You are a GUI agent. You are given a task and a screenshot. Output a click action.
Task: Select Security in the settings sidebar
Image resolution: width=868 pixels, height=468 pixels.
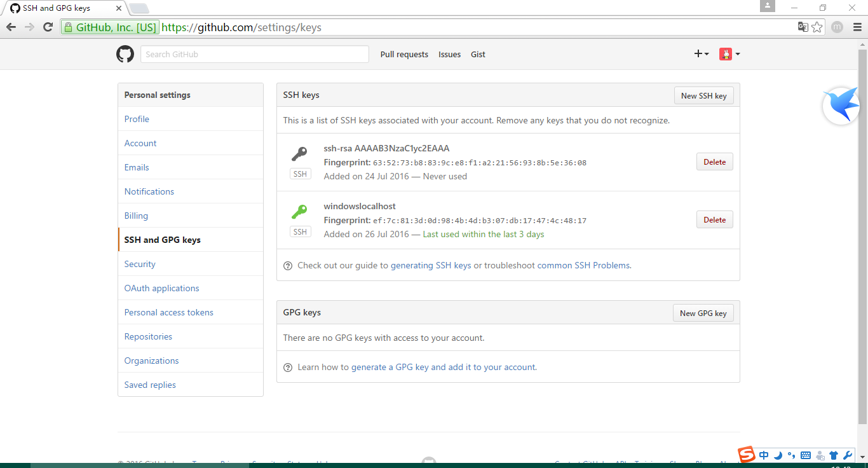140,263
